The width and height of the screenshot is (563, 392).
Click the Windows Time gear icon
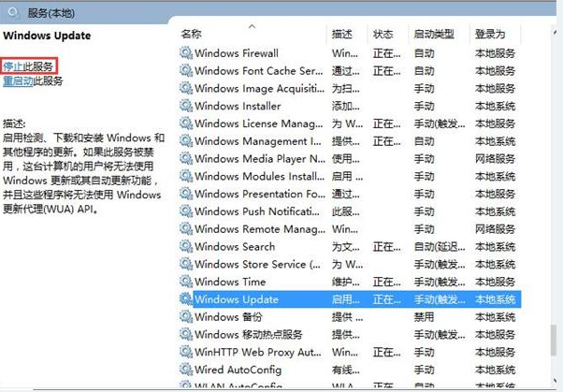pyautogui.click(x=185, y=282)
